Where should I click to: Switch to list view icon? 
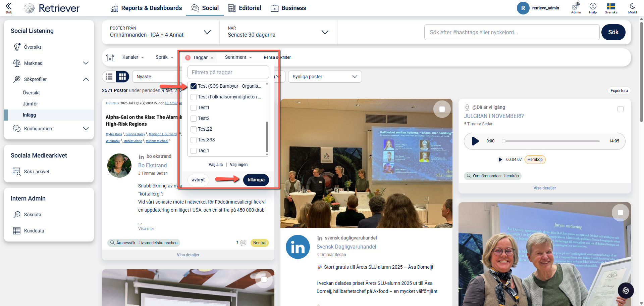[109, 77]
